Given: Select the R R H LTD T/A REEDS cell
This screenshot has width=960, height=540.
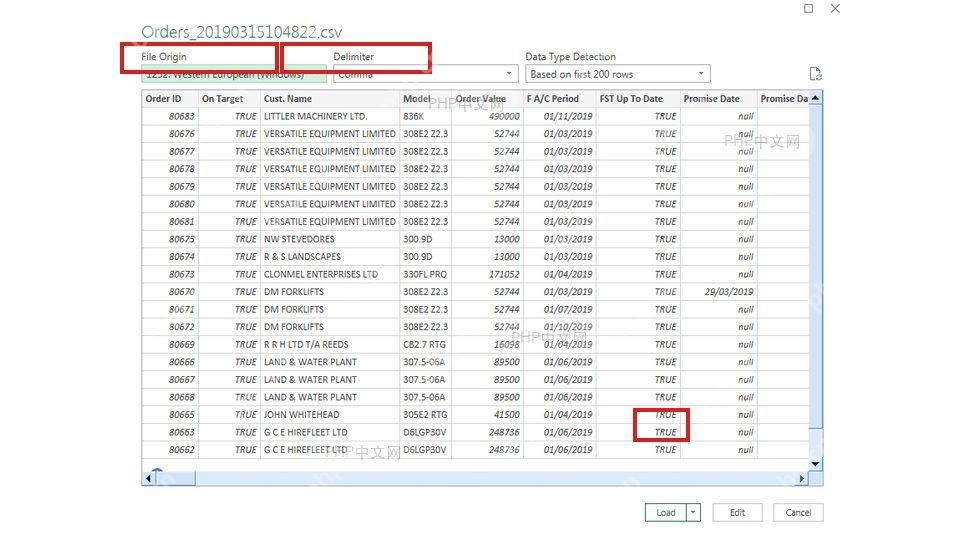Looking at the screenshot, I should [330, 344].
